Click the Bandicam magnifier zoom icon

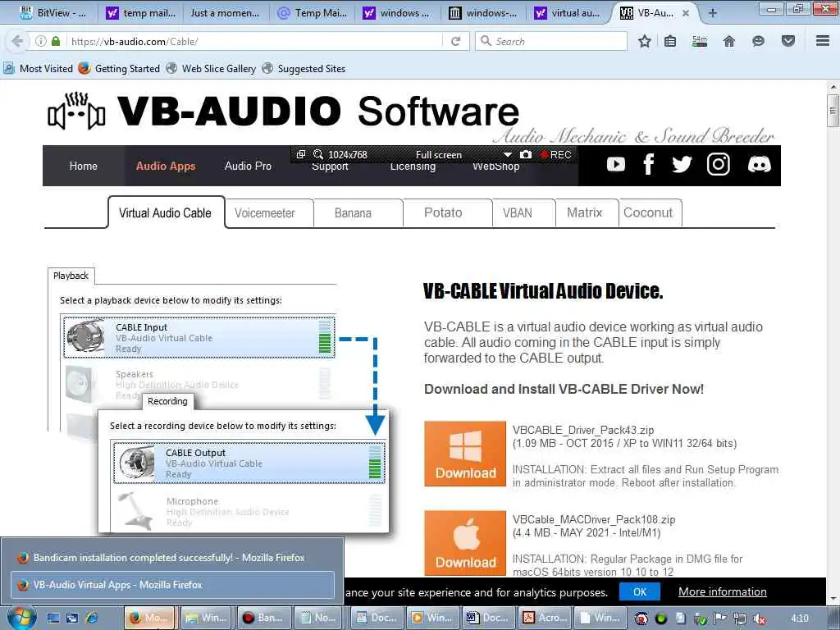[x=318, y=154]
